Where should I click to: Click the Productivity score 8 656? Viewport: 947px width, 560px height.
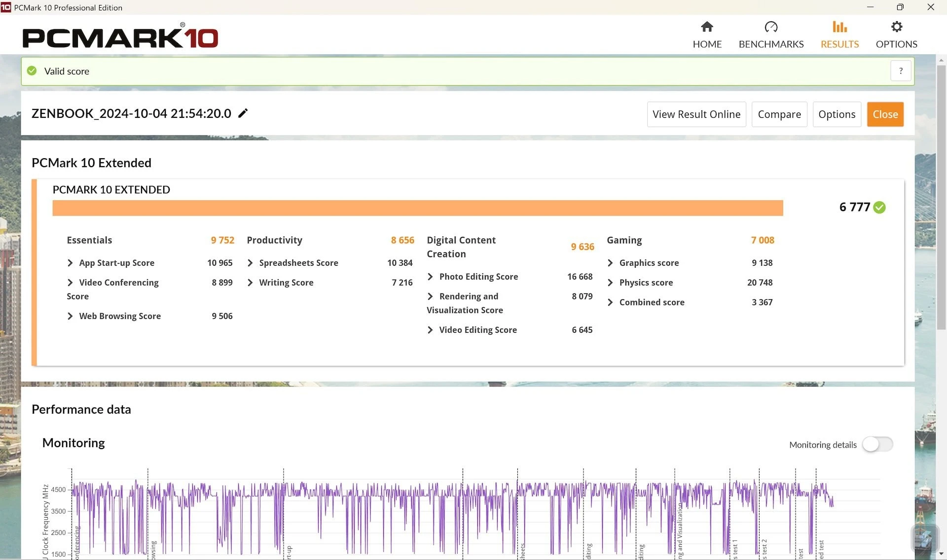point(402,240)
